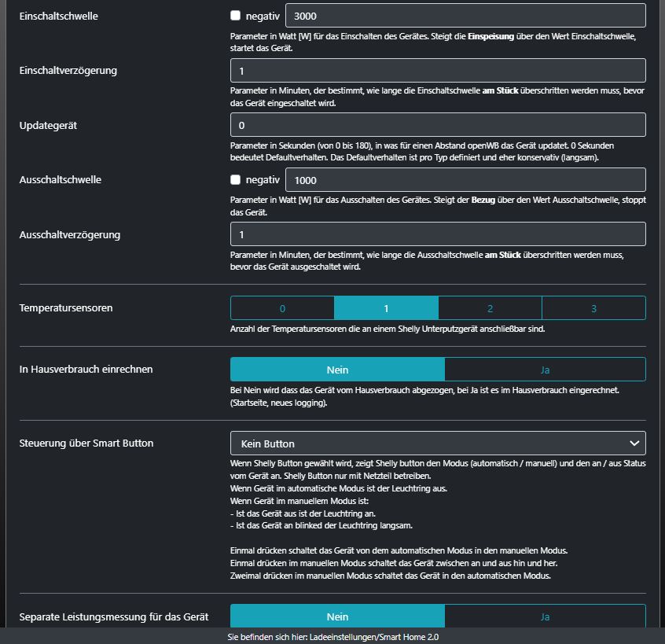The height and width of the screenshot is (644, 665).
Task: Click the Einschaltschwelle field showing 3000
Action: [465, 16]
